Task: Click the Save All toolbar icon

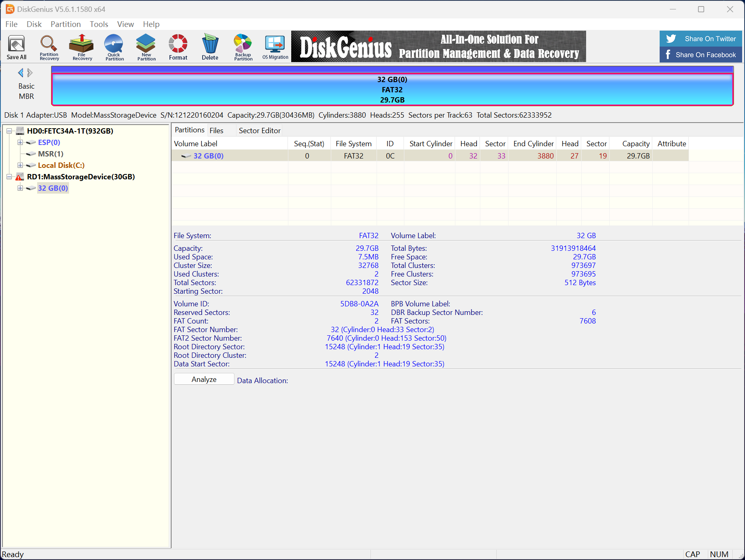Action: (x=16, y=47)
